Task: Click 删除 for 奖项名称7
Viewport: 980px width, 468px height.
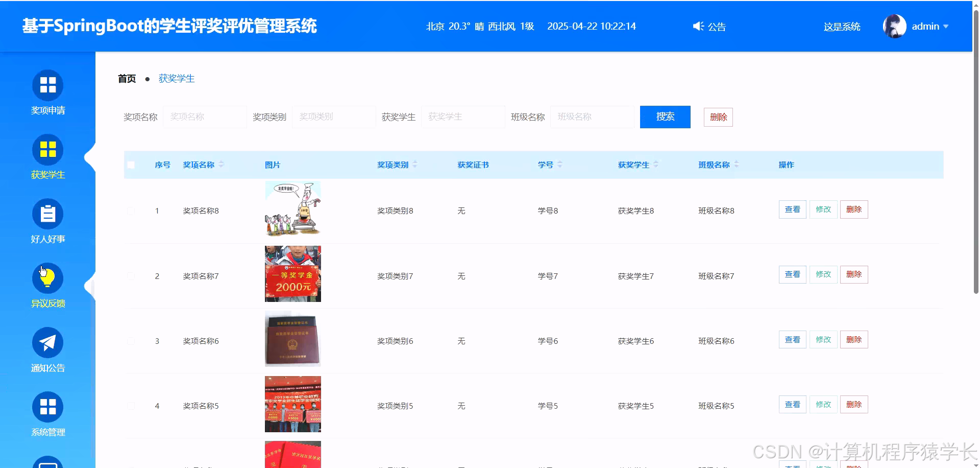Action: 854,274
